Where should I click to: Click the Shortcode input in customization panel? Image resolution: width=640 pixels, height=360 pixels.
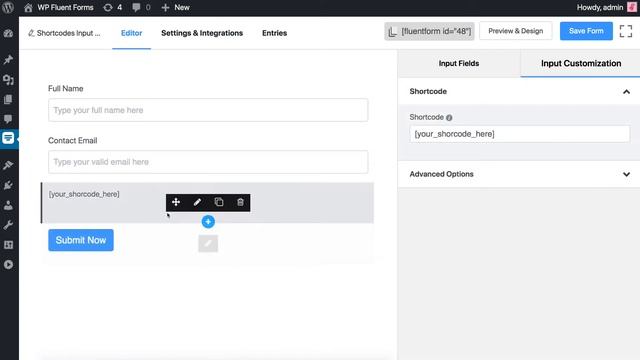click(520, 134)
